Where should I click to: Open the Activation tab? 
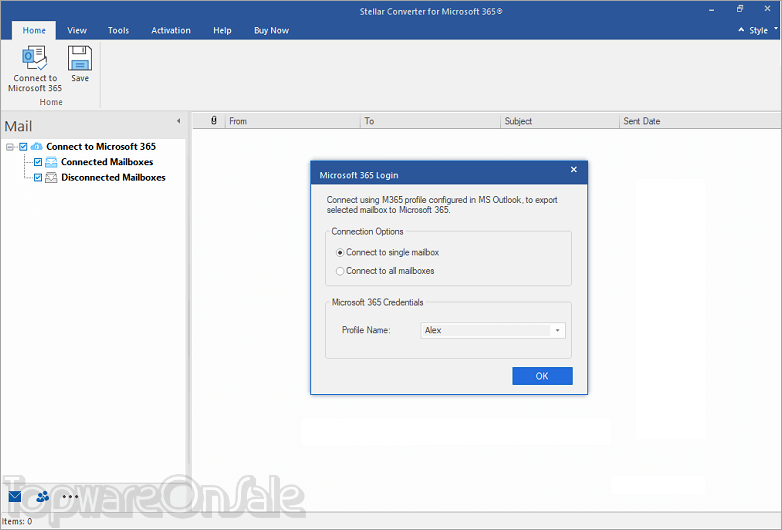pos(171,30)
